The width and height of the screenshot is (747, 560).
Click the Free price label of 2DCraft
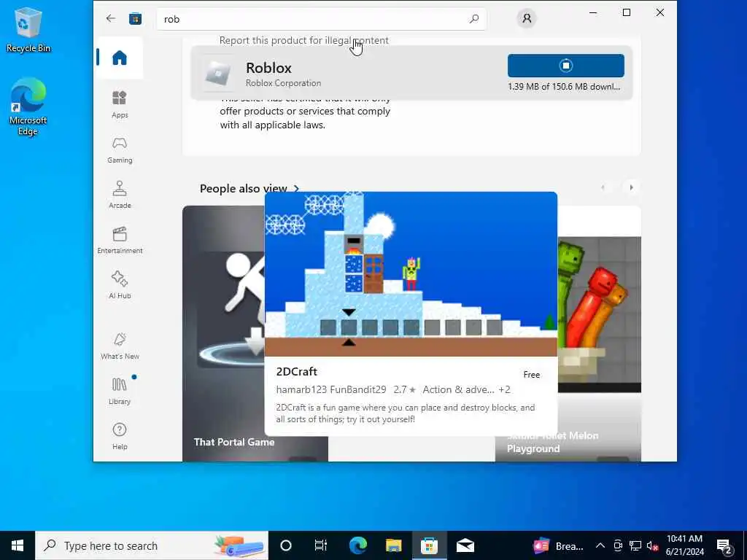(531, 375)
